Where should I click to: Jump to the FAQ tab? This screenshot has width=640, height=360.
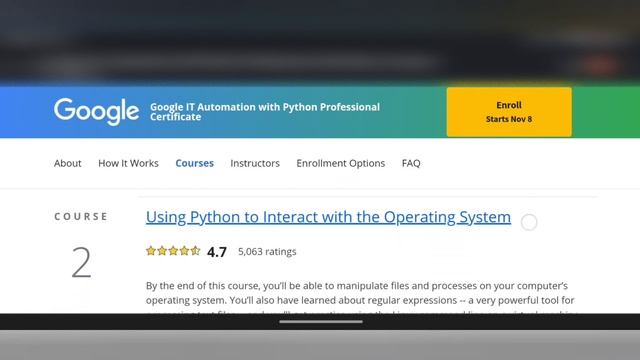pos(411,163)
